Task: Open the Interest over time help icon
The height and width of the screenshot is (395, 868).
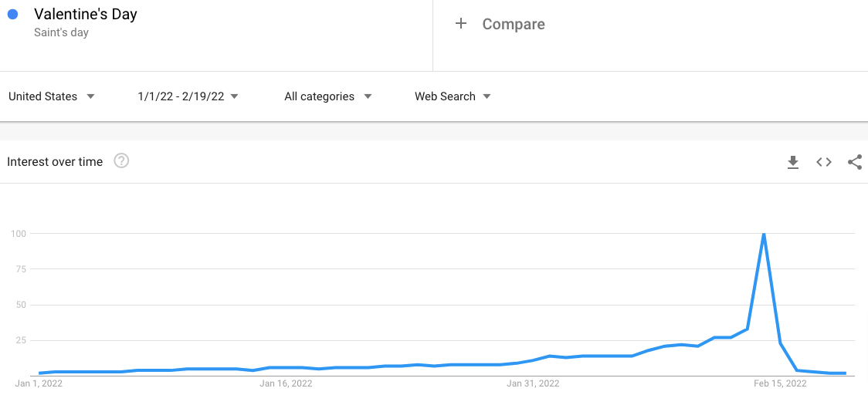Action: 121,161
